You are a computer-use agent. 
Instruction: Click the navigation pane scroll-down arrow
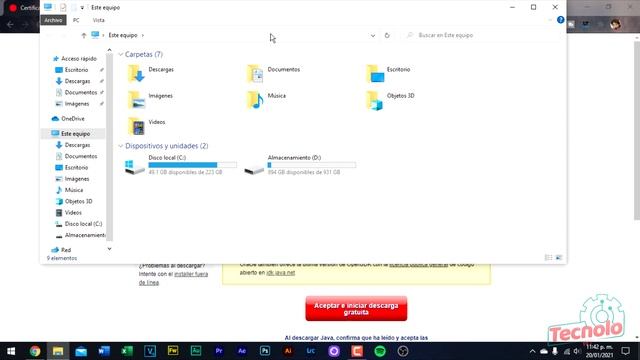(109, 249)
